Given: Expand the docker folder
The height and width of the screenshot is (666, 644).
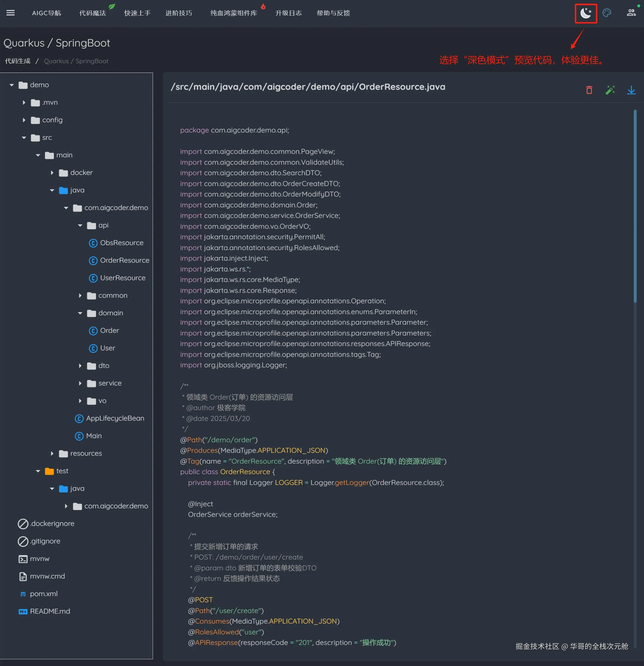Looking at the screenshot, I should [52, 173].
